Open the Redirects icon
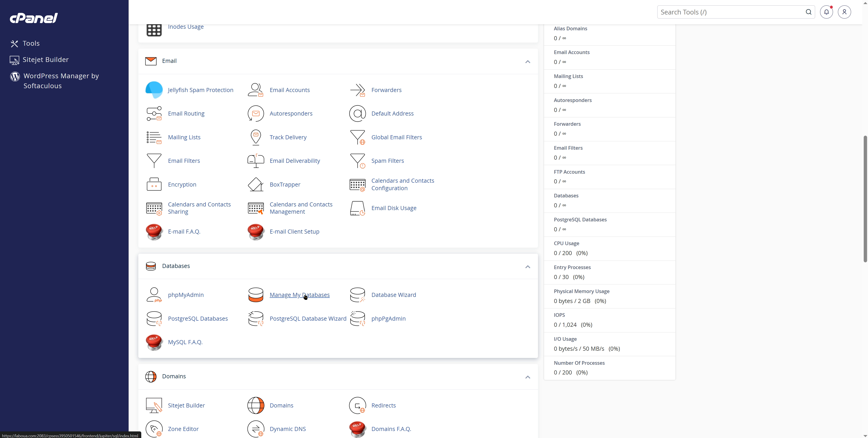868x438 pixels. click(358, 405)
